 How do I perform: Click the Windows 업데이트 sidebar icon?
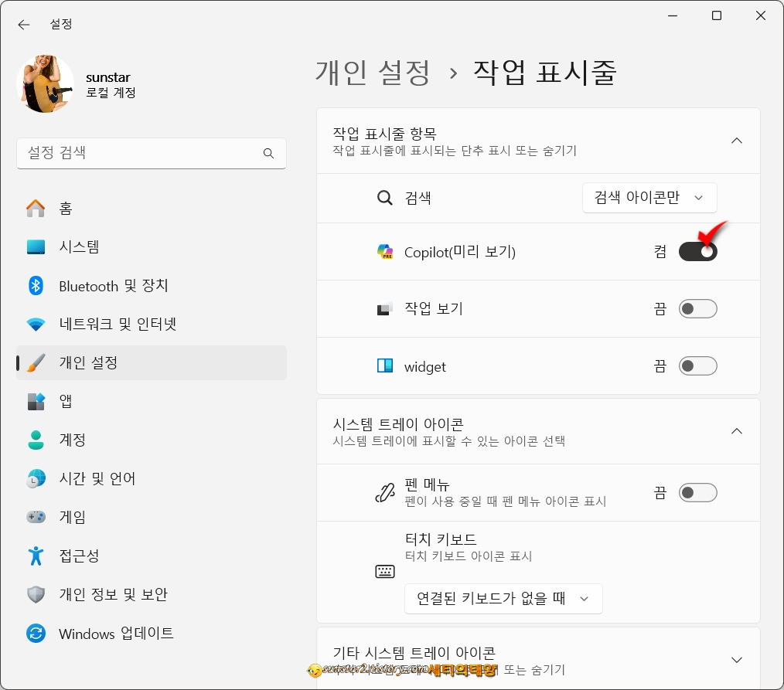pyautogui.click(x=36, y=634)
